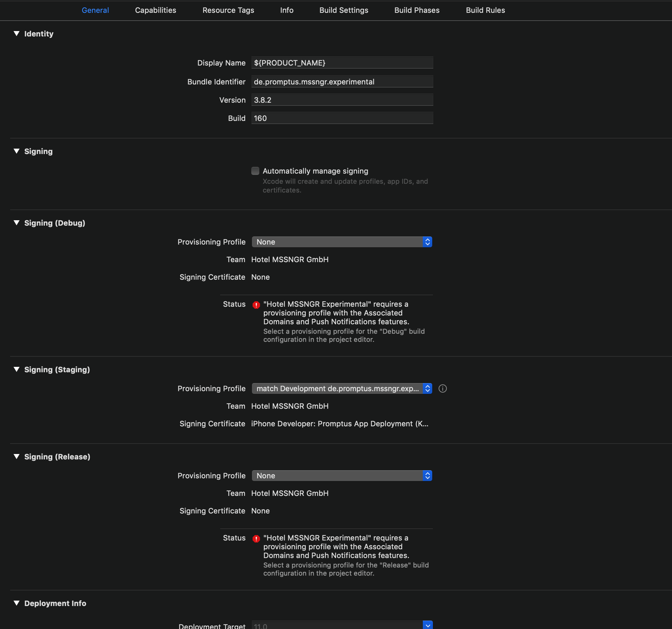Image resolution: width=672 pixels, height=629 pixels.
Task: Switch to the General tab
Action: (95, 10)
